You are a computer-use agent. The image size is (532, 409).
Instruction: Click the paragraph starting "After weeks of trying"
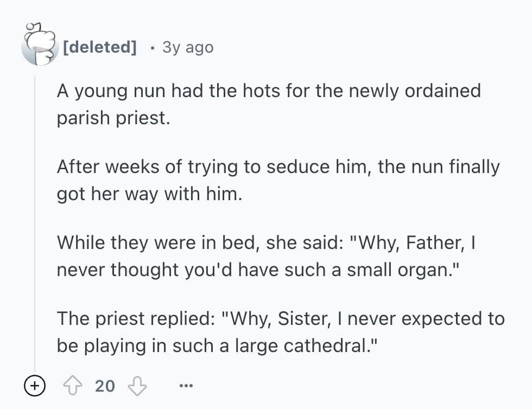[277, 180]
